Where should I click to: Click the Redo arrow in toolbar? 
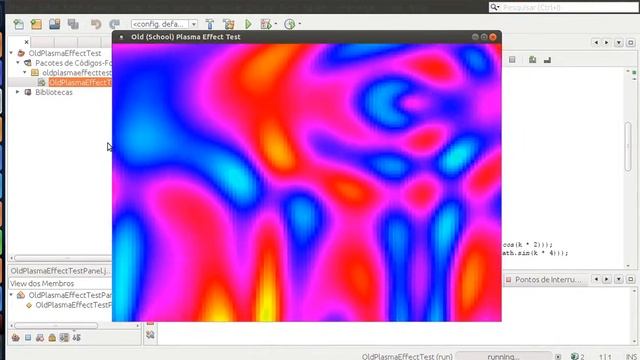pyautogui.click(x=114, y=24)
